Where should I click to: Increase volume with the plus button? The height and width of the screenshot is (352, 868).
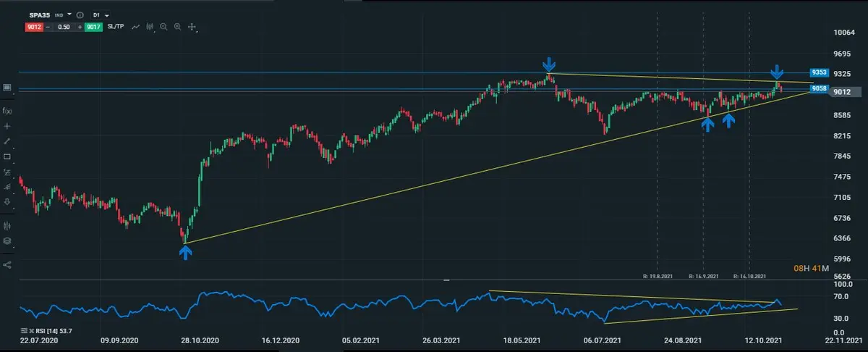(x=79, y=27)
